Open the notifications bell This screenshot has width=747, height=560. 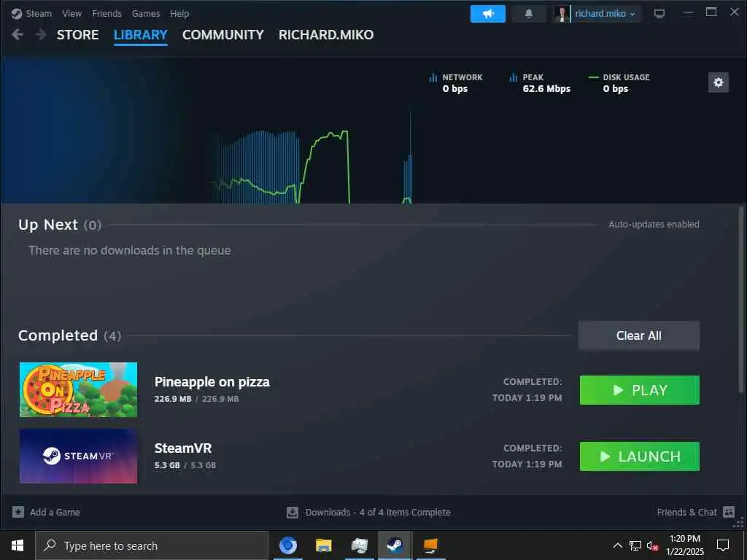click(x=529, y=14)
